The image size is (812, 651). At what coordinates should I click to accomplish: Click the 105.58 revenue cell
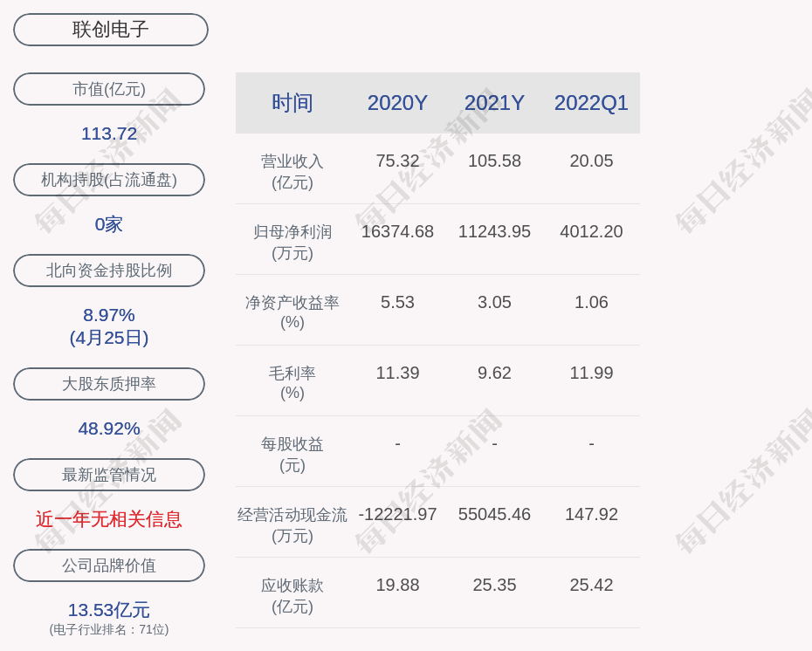coord(494,161)
